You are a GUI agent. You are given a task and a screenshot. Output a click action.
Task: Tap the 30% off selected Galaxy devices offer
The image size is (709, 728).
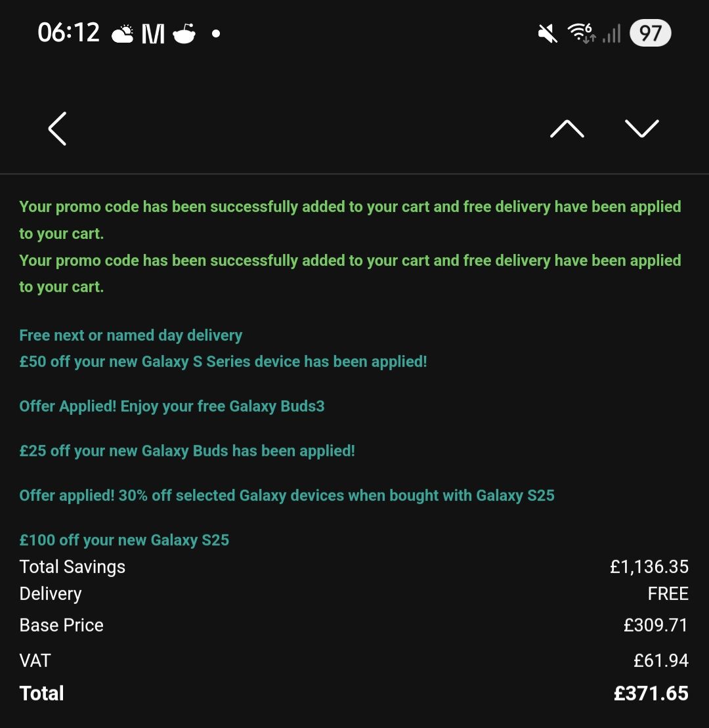pyautogui.click(x=287, y=496)
